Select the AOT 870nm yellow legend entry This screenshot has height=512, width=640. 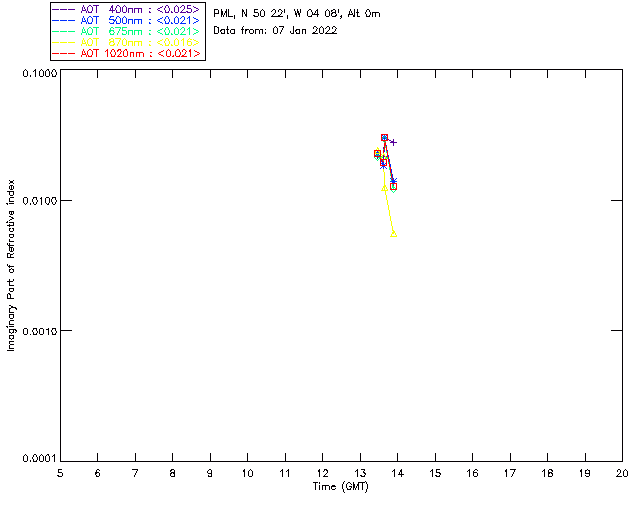click(x=128, y=42)
